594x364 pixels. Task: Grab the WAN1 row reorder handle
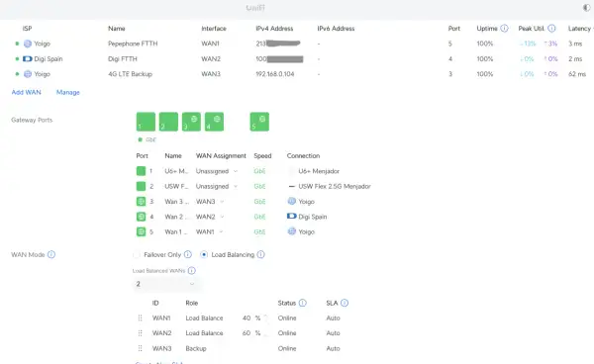141,318
